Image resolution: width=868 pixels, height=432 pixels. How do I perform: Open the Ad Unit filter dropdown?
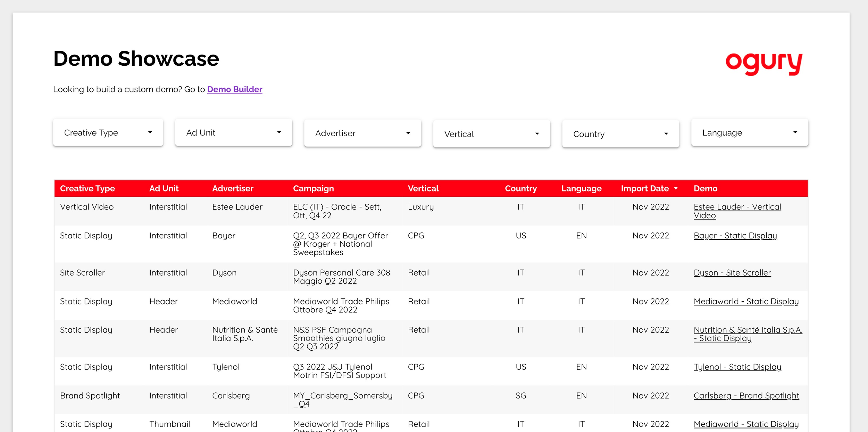pyautogui.click(x=234, y=132)
